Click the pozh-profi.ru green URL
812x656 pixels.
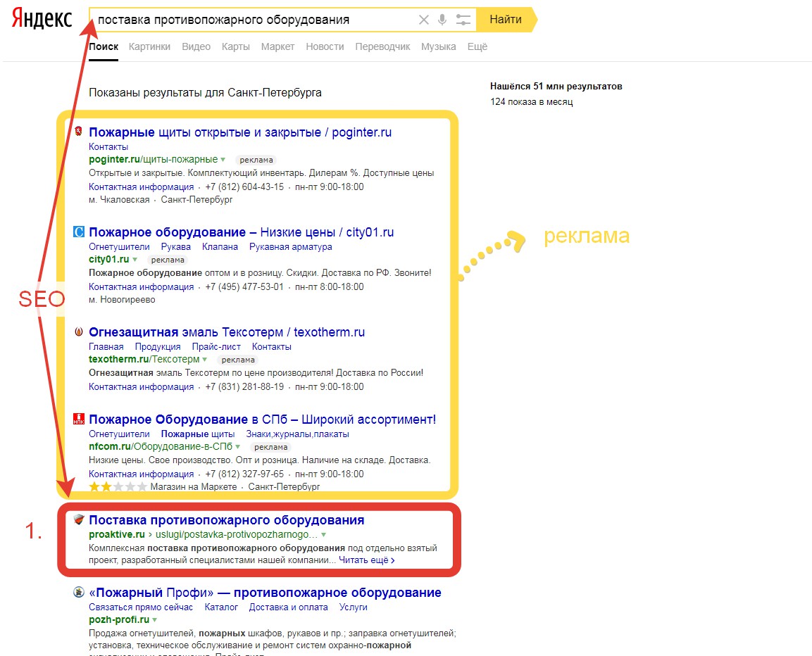click(x=118, y=620)
